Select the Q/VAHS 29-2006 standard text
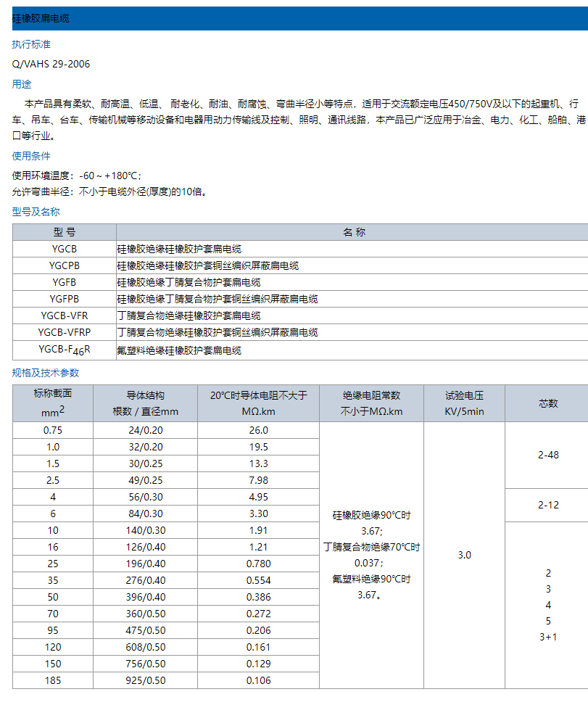588x705 pixels. pos(51,64)
